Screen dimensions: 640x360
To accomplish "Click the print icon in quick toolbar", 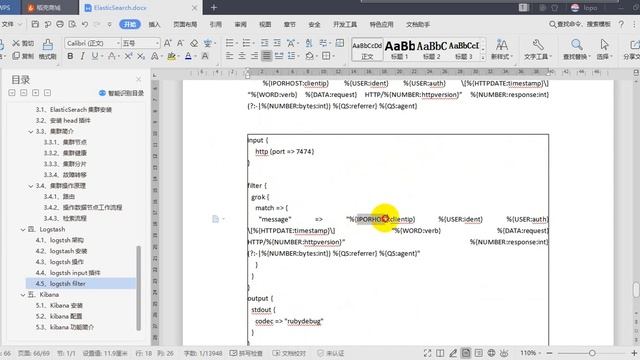I will (x=60, y=24).
